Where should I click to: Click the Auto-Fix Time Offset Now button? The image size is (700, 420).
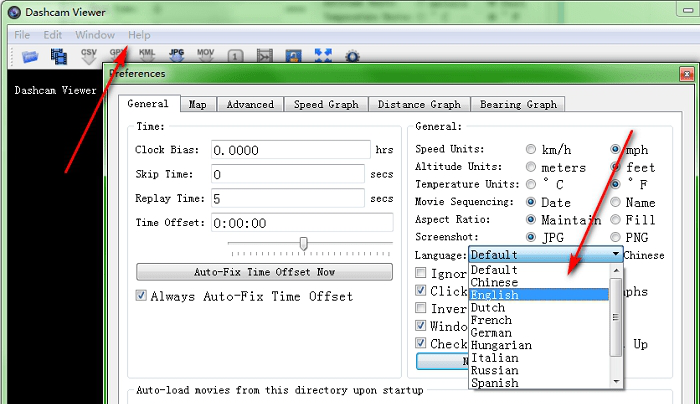click(x=264, y=272)
